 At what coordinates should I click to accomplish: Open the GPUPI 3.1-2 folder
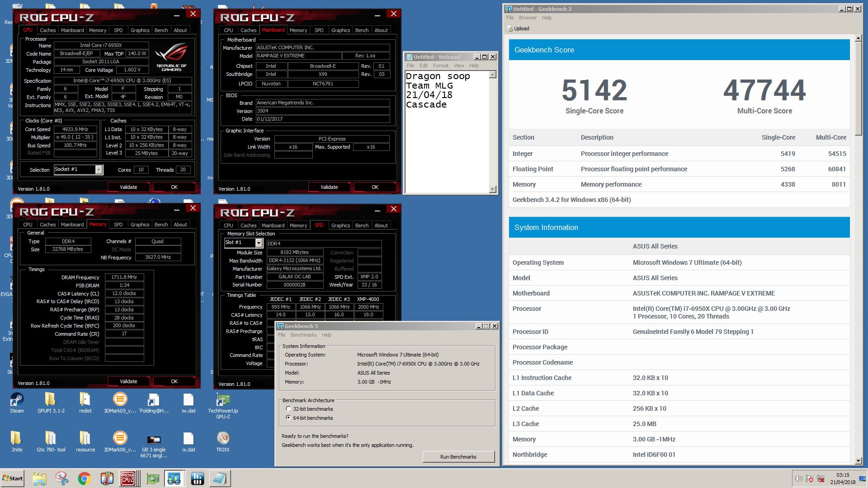tap(51, 403)
